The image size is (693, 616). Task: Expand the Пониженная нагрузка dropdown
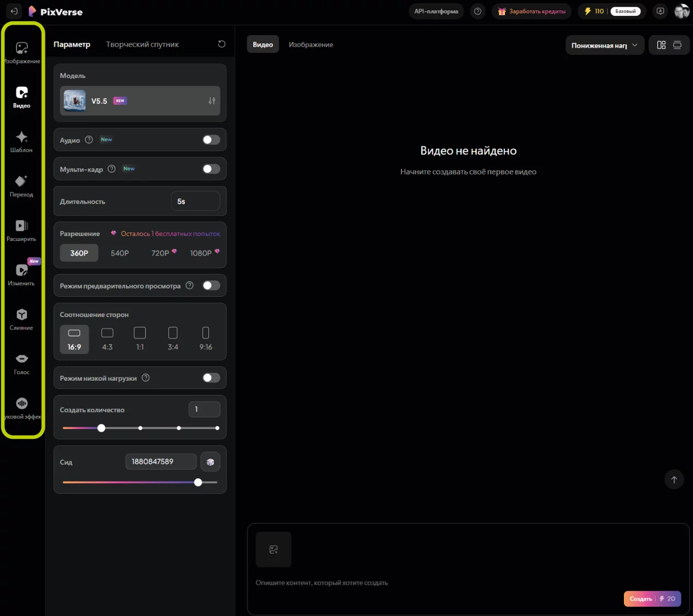[x=604, y=46]
